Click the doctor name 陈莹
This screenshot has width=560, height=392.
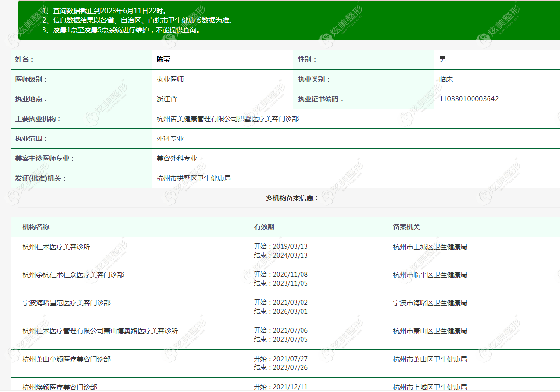tap(163, 59)
